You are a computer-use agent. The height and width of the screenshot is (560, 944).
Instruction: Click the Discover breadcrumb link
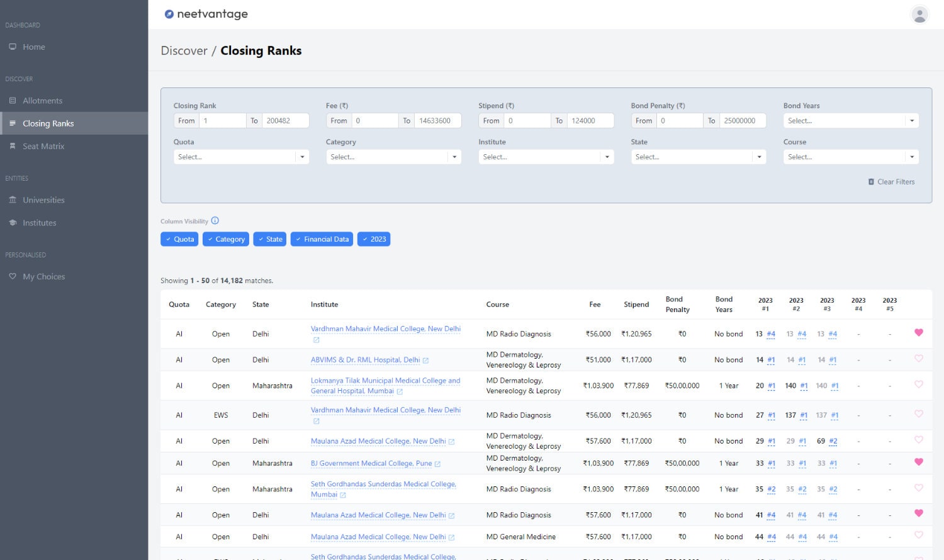[184, 51]
